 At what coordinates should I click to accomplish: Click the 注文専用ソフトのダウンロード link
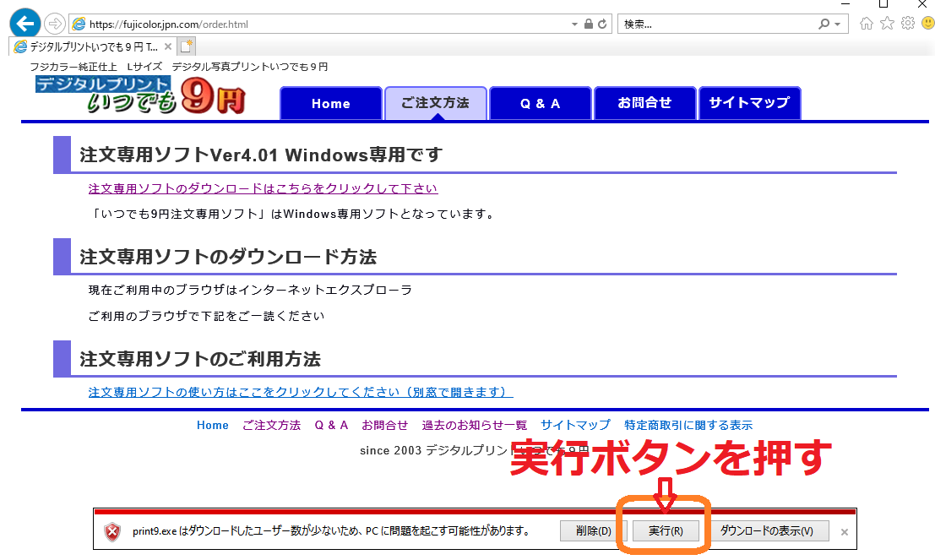point(263,188)
